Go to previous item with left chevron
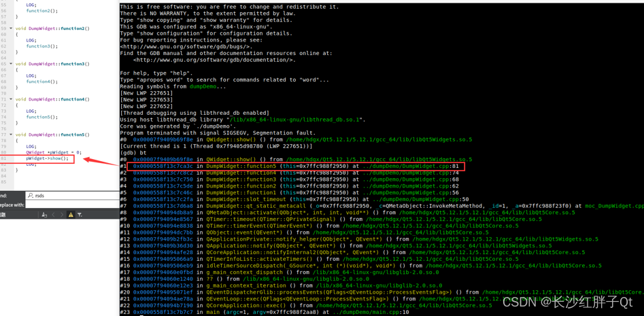The width and height of the screenshot is (644, 316). click(54, 214)
